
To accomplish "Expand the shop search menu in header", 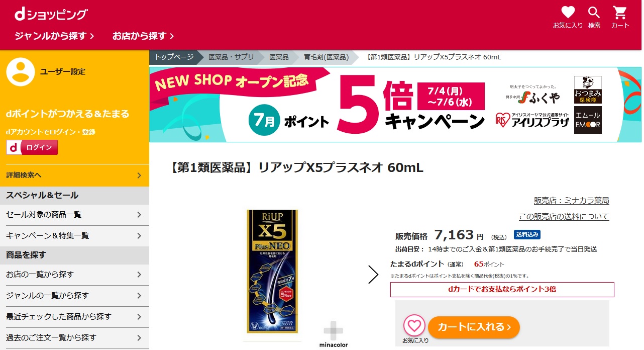I will click(x=143, y=36).
